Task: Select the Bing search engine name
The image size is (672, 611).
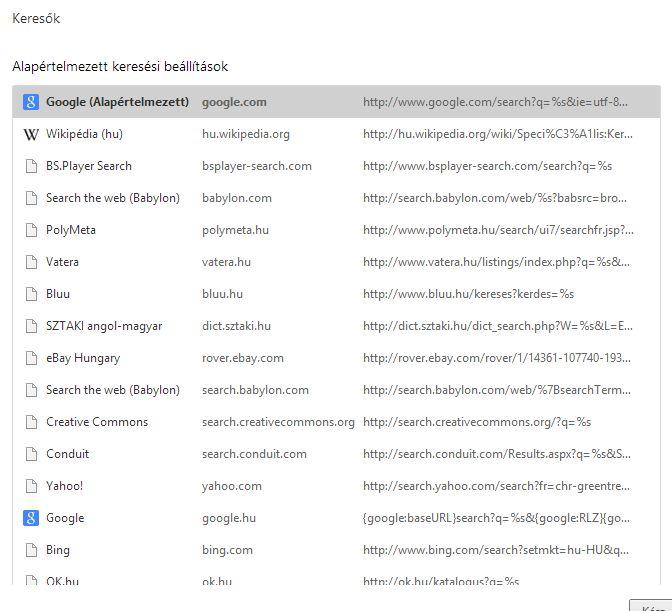Action: point(58,550)
